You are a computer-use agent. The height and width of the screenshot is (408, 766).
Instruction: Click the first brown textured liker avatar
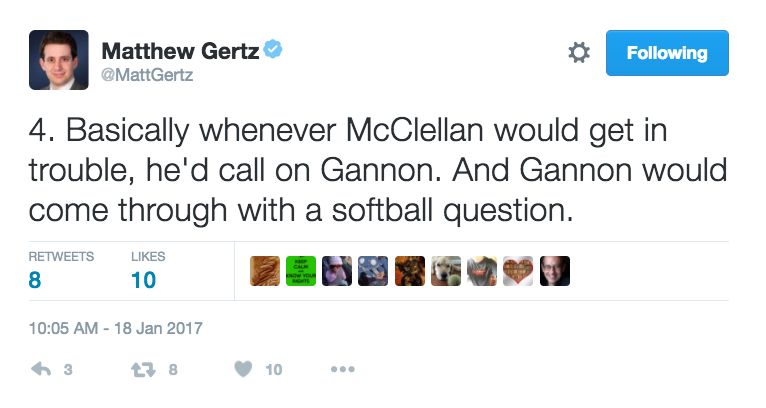pyautogui.click(x=265, y=271)
